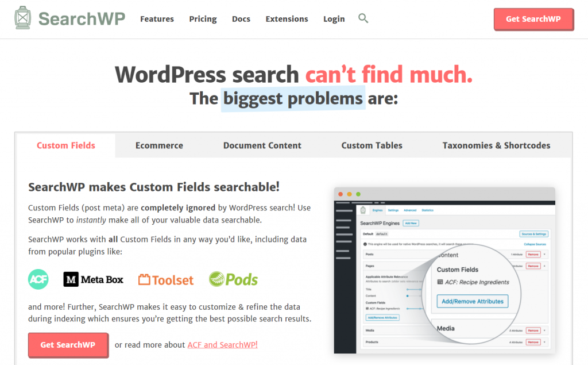588x365 pixels.
Task: Click the Title relevance slider in the mockup
Action: pos(414,289)
